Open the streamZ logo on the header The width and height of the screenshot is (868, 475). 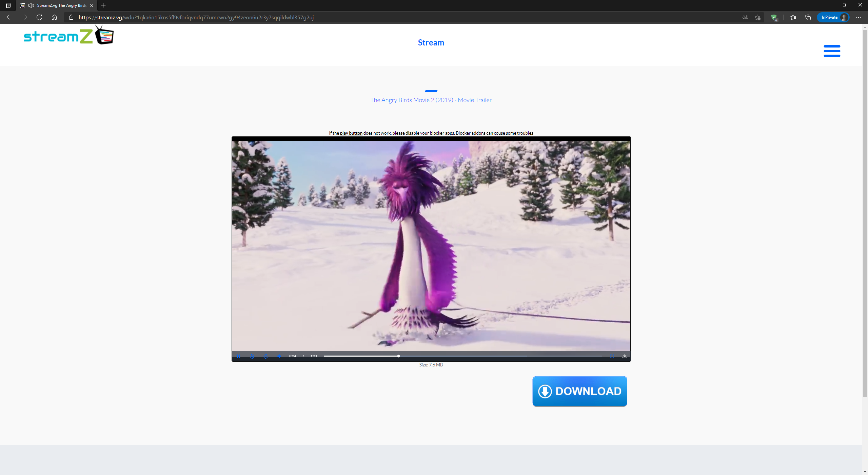tap(68, 35)
